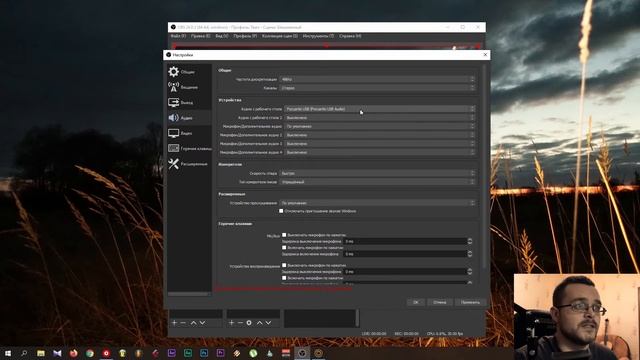Toggle Mic/Aux push-to-mute checkbox
640x360 pixels.
(284, 235)
